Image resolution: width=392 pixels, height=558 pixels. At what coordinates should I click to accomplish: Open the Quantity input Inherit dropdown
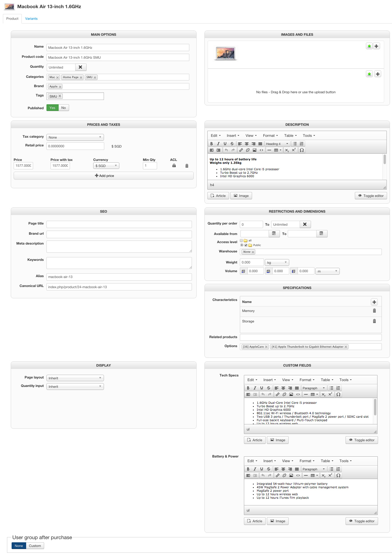coord(75,386)
